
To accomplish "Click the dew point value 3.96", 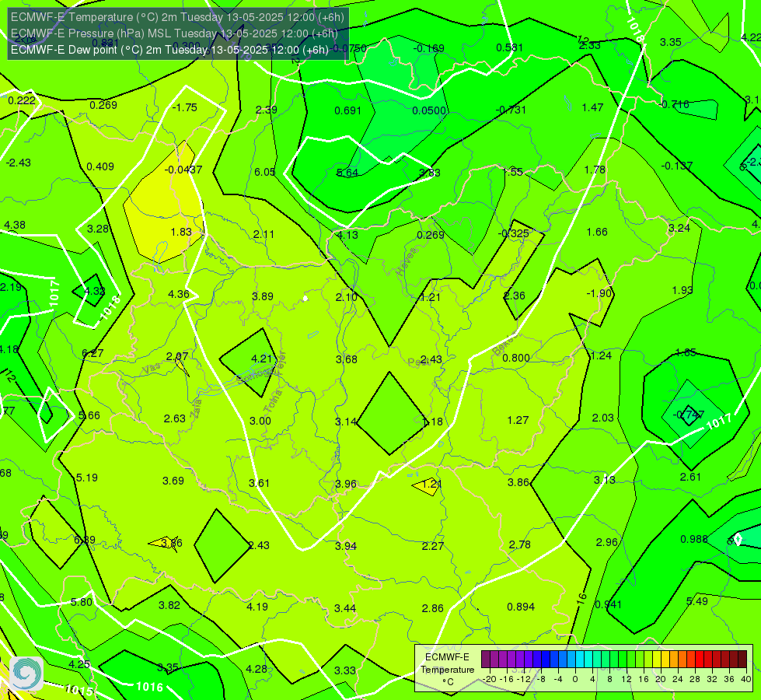I will [346, 485].
